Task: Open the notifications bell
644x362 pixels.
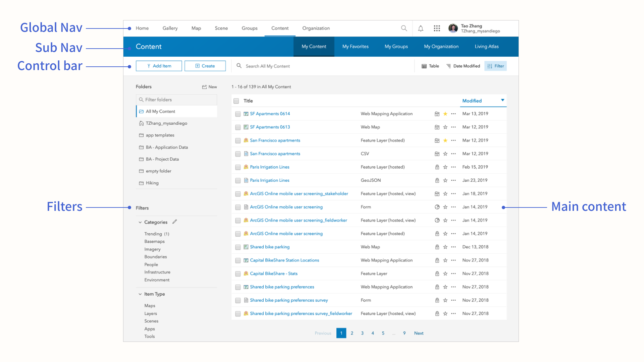Action: pyautogui.click(x=420, y=28)
